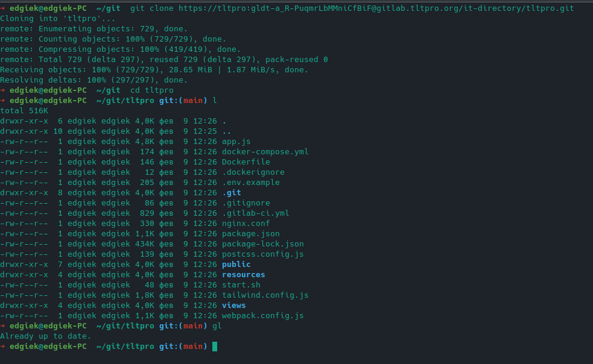593x364 pixels.
Task: Select nginx.conf in the file listing
Action: click(246, 224)
